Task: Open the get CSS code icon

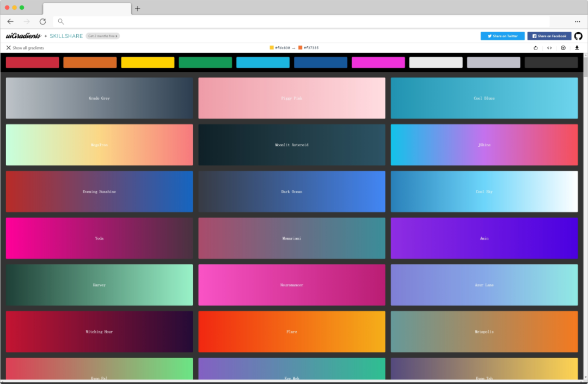Action: click(549, 48)
